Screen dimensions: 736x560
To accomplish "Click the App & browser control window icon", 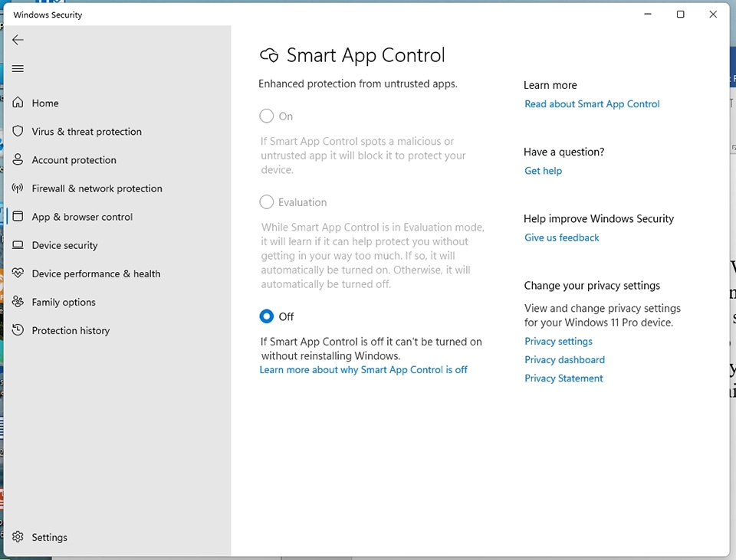I will [x=18, y=216].
